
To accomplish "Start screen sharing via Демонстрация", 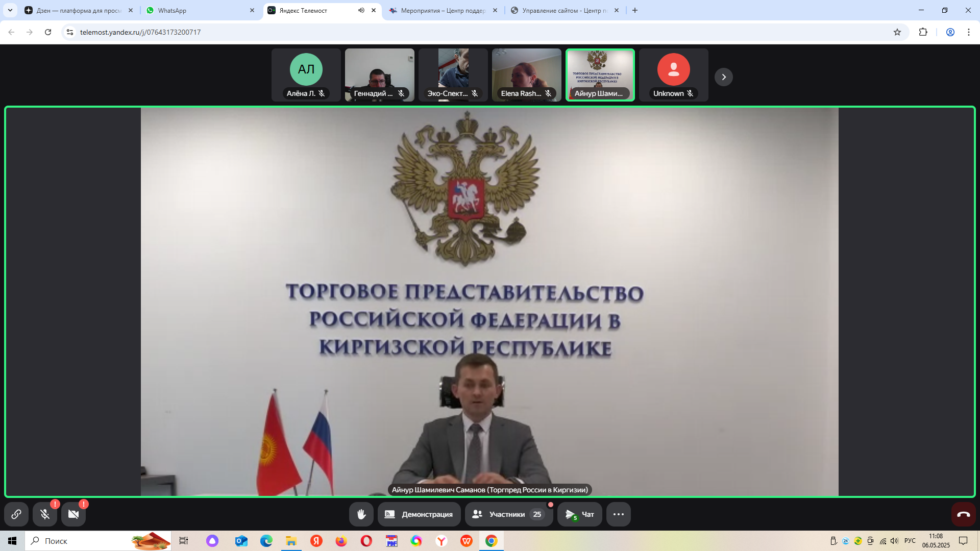I will pyautogui.click(x=419, y=514).
